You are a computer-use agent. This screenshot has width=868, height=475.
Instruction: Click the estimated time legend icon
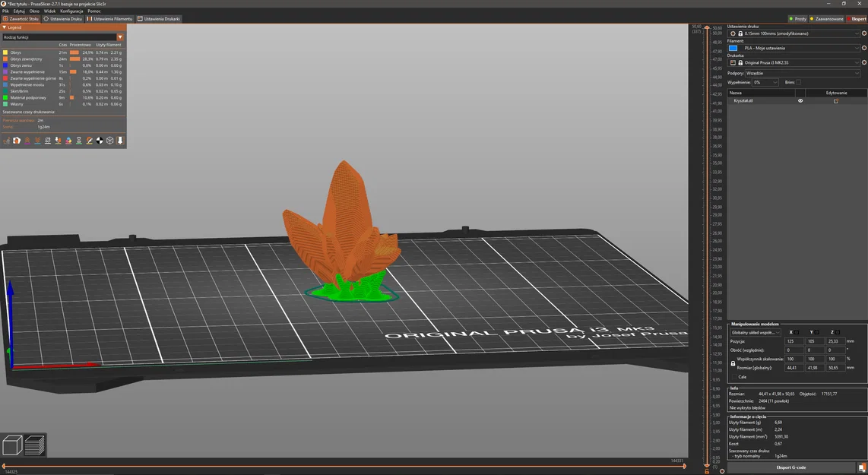pos(78,140)
